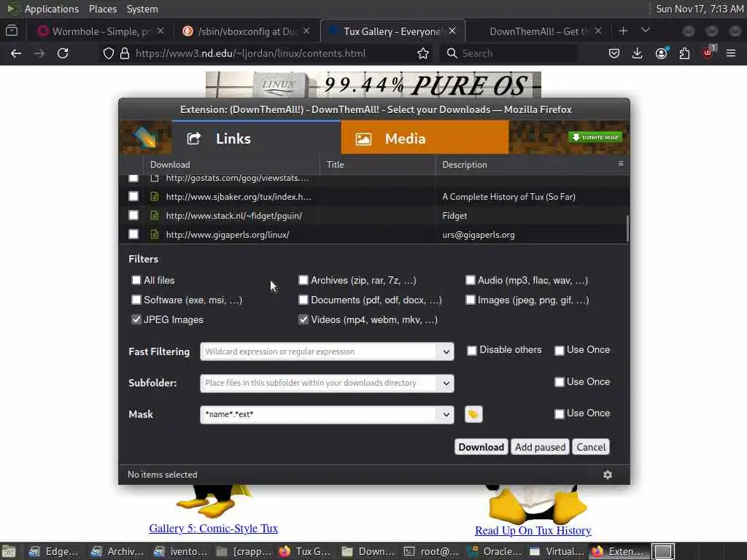
Task: Enable the All files filter
Action: [x=136, y=280]
